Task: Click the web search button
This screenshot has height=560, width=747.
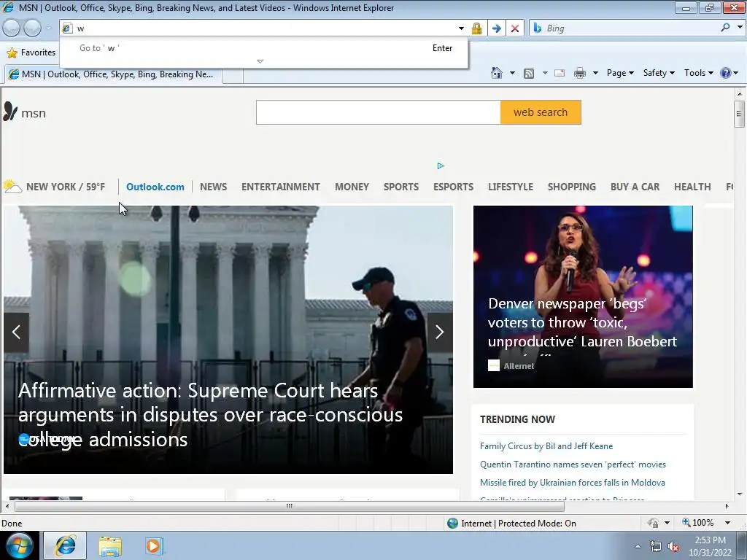Action: pyautogui.click(x=541, y=112)
